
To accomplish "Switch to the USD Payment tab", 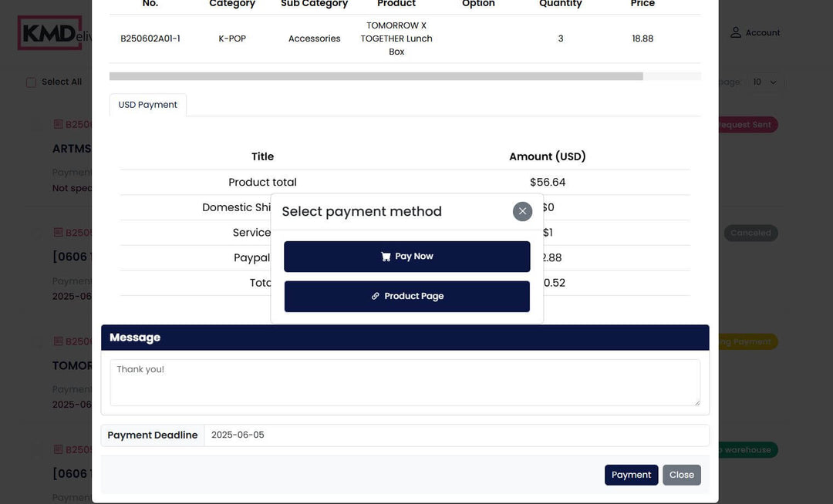I will coord(147,105).
